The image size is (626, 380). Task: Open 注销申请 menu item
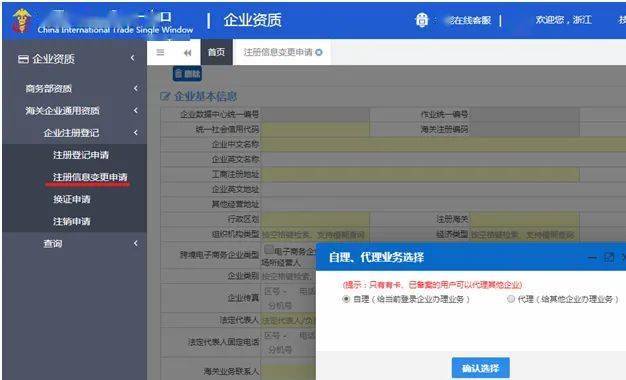click(72, 221)
